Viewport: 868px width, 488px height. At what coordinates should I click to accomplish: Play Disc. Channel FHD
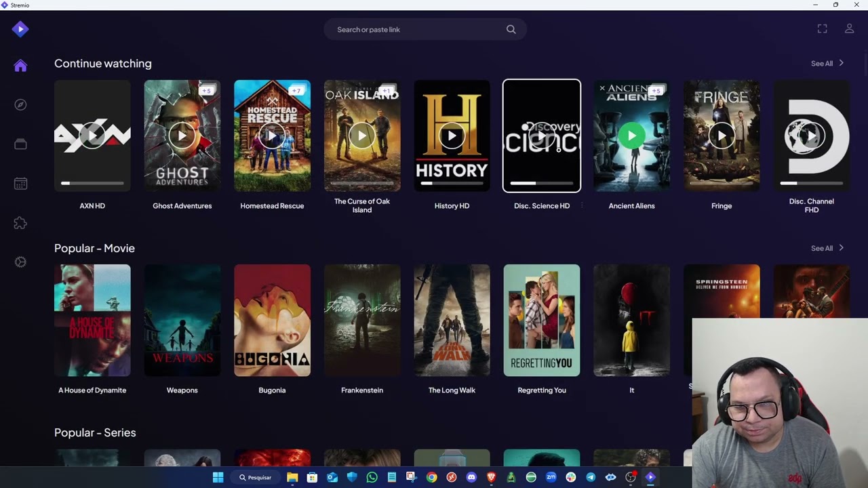click(x=811, y=136)
